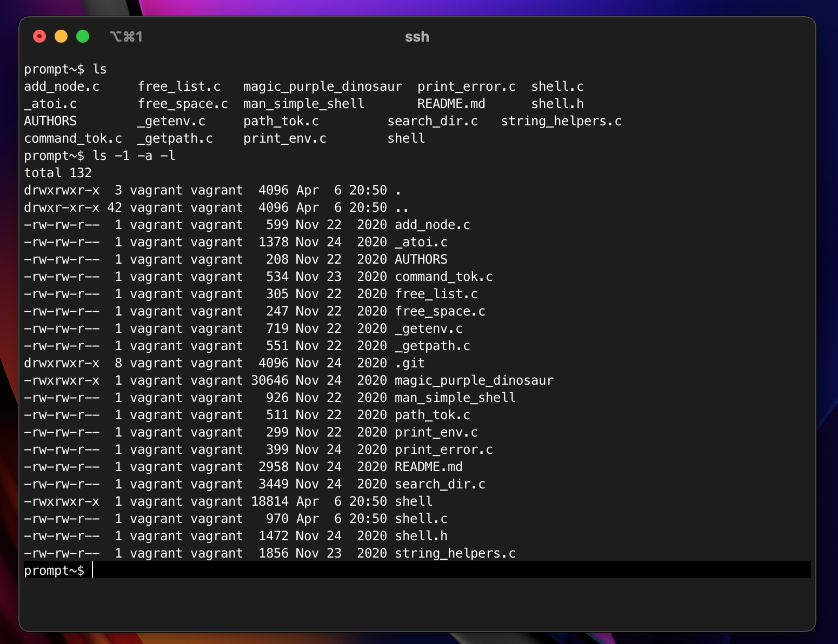Click _getenv.c in first ls output

[171, 121]
